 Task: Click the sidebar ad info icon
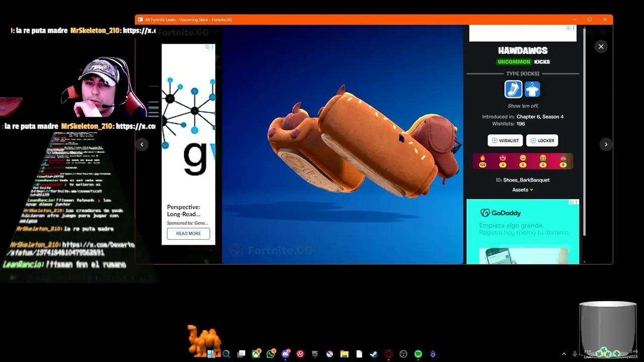point(207,47)
